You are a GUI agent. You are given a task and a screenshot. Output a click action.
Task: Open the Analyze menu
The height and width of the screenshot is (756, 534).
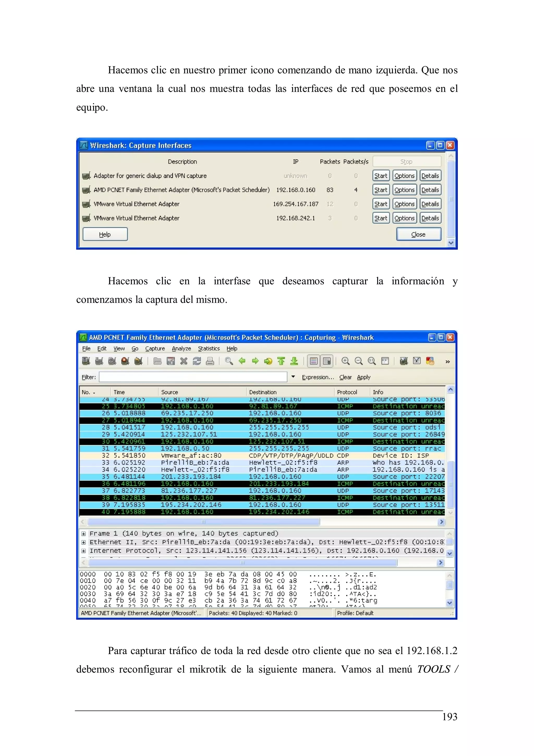click(x=181, y=348)
